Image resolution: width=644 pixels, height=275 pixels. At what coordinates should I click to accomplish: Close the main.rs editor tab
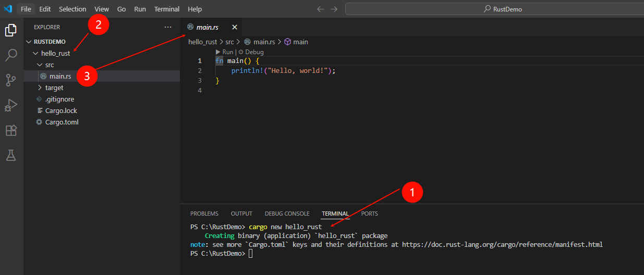tap(234, 27)
